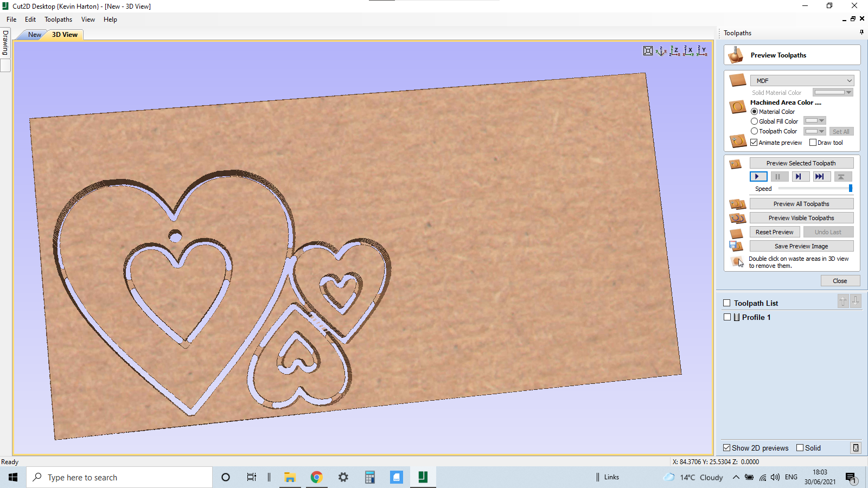Check the Profile 1 toolpath in Toolpath List
868x488 pixels.
click(727, 317)
